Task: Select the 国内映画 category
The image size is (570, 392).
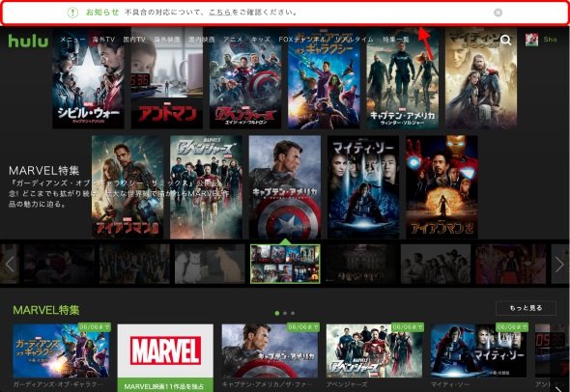Action: pos(201,40)
